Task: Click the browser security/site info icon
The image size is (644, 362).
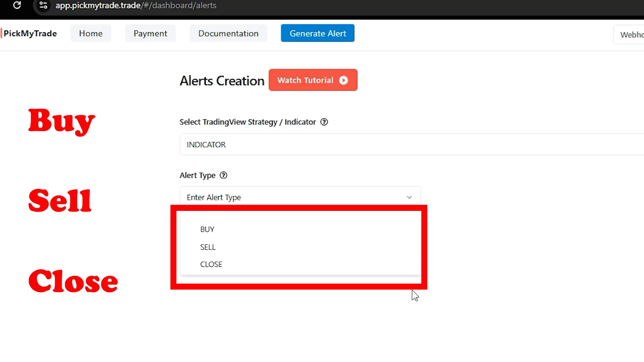Action: tap(43, 5)
